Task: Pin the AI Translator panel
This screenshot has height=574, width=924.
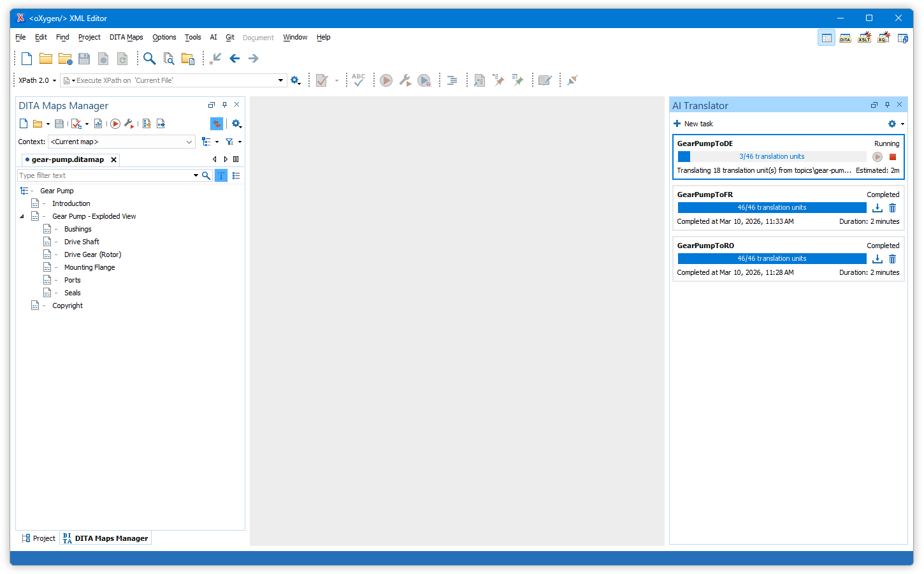Action: pyautogui.click(x=887, y=105)
